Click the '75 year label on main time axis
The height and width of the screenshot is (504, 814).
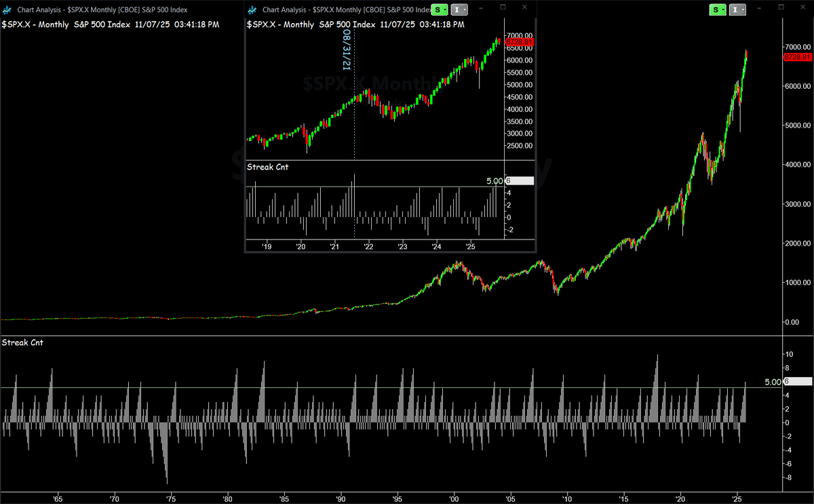tap(172, 498)
